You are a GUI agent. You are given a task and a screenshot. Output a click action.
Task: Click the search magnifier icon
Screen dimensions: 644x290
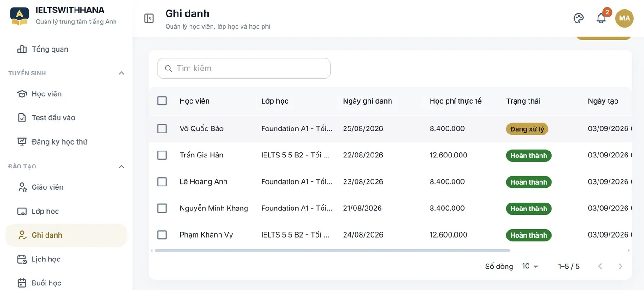point(168,69)
